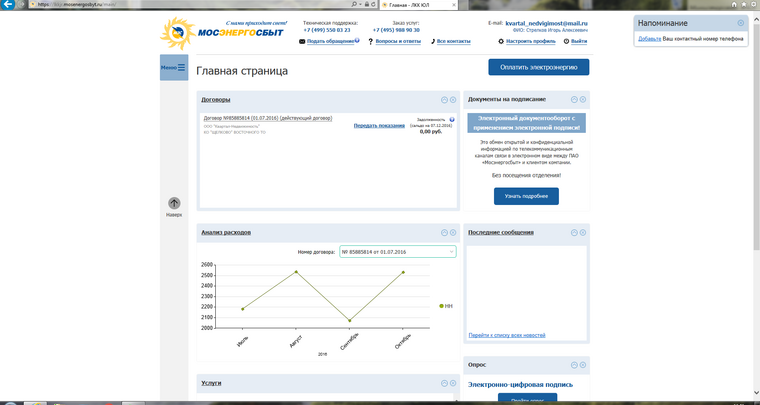
Task: Open Перейти к списку всех новостей link
Action: coord(507,335)
